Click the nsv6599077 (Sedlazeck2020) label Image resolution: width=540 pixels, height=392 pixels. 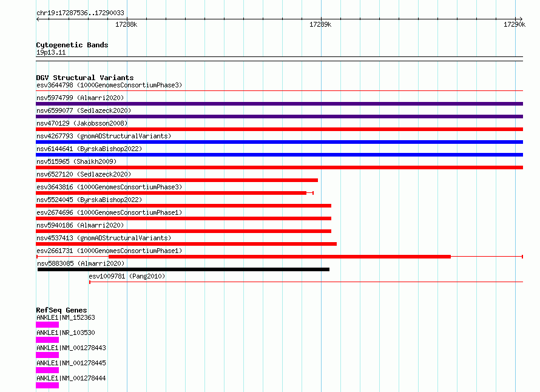84,110
